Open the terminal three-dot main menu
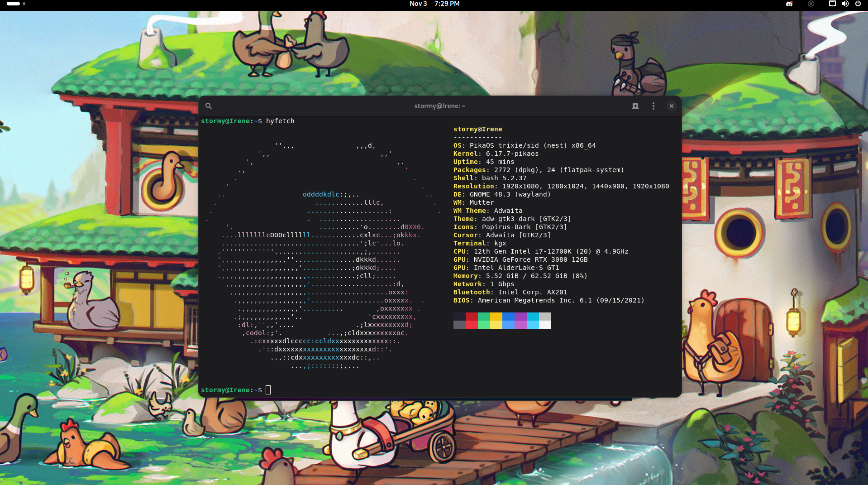This screenshot has height=485, width=868. click(653, 106)
